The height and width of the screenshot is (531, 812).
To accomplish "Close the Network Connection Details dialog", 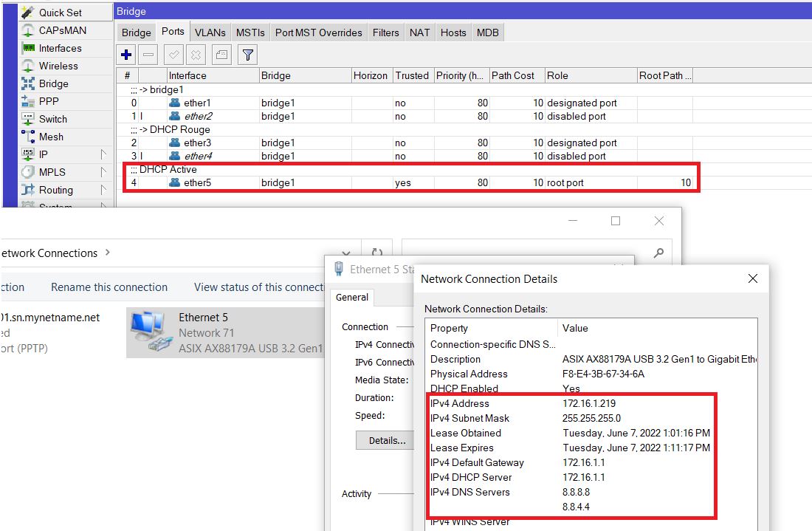I will (753, 278).
